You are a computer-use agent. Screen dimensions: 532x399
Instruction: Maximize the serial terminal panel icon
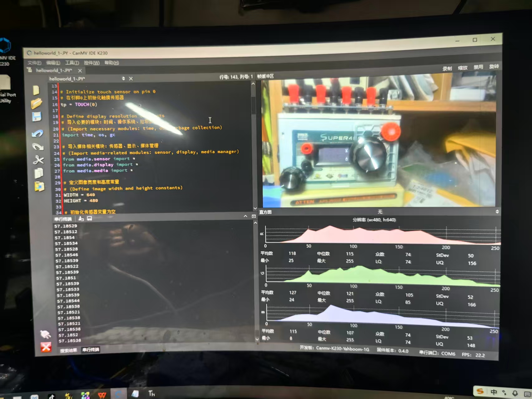click(x=254, y=216)
